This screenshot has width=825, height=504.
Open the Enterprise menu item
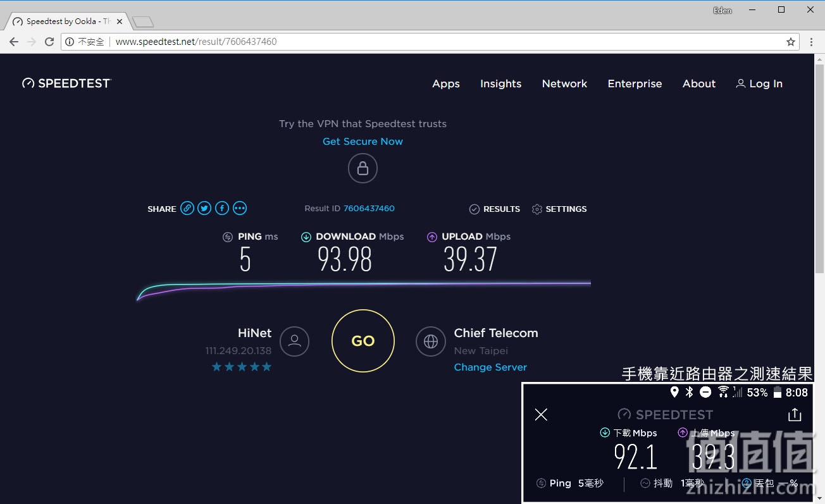click(635, 83)
